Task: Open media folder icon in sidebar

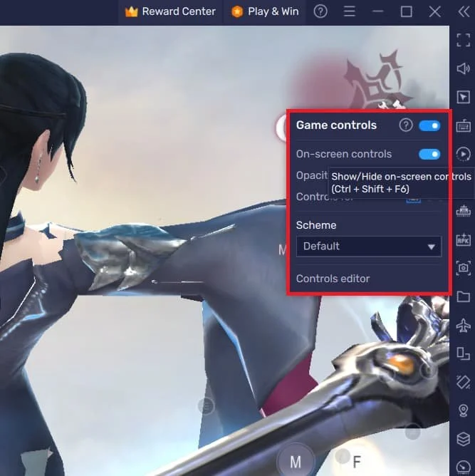Action: [463, 296]
